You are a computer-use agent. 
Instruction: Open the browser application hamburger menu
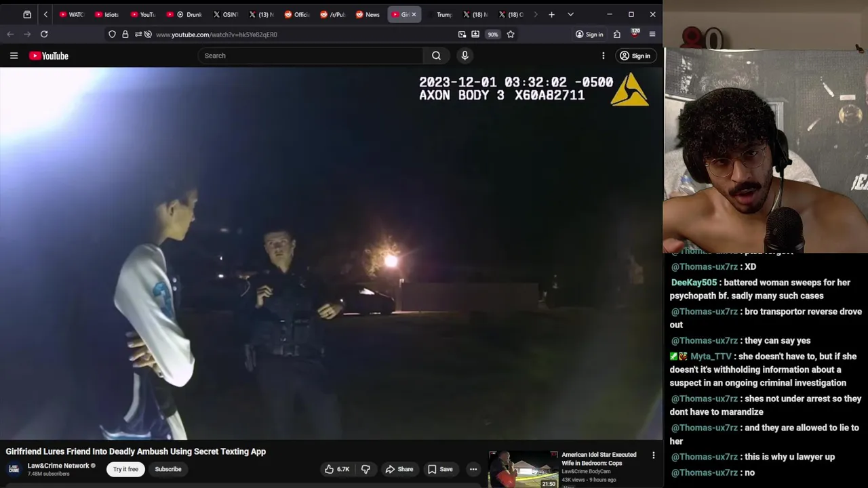(652, 34)
